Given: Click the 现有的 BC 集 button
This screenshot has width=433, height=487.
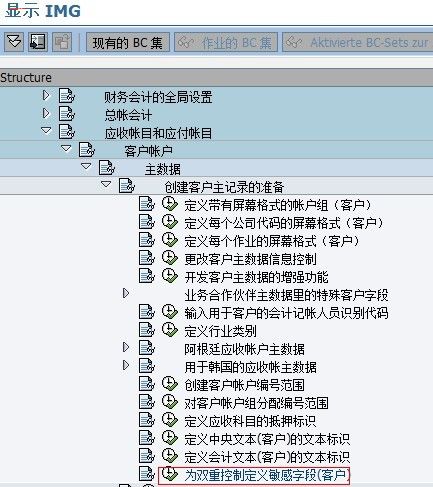Looking at the screenshot, I should pyautogui.click(x=128, y=42).
